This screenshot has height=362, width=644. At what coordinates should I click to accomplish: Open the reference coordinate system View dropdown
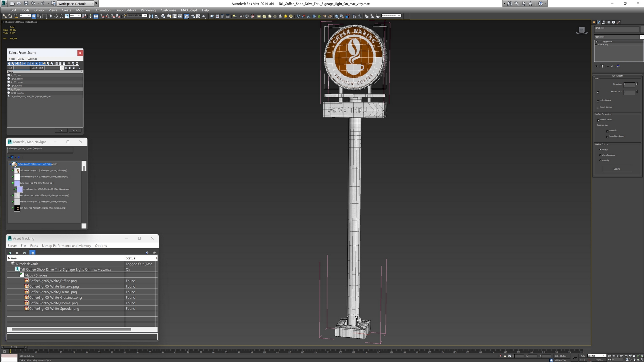coord(75,16)
